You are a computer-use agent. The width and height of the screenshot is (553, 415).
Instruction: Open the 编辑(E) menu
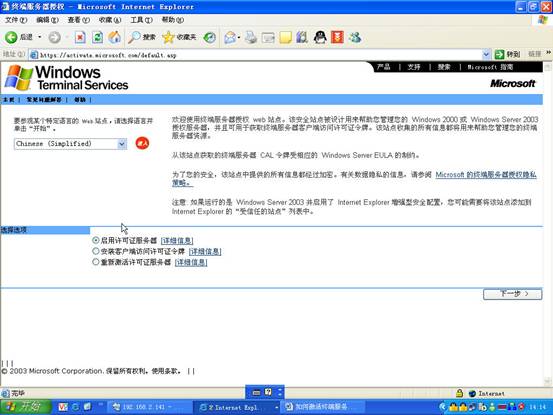pyautogui.click(x=47, y=20)
